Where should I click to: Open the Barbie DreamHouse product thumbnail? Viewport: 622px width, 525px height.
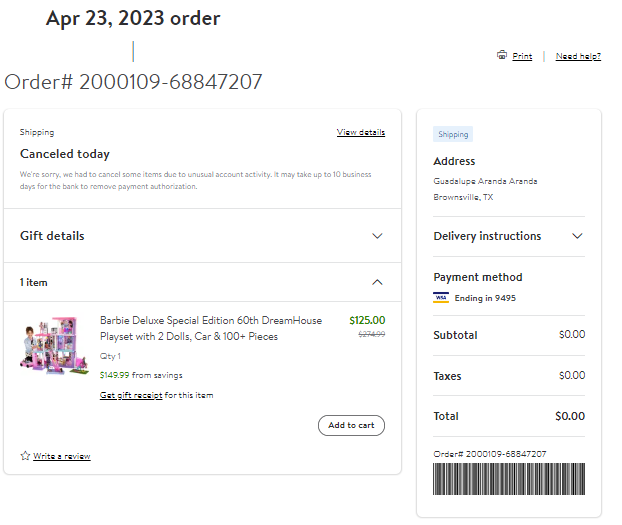pos(54,345)
